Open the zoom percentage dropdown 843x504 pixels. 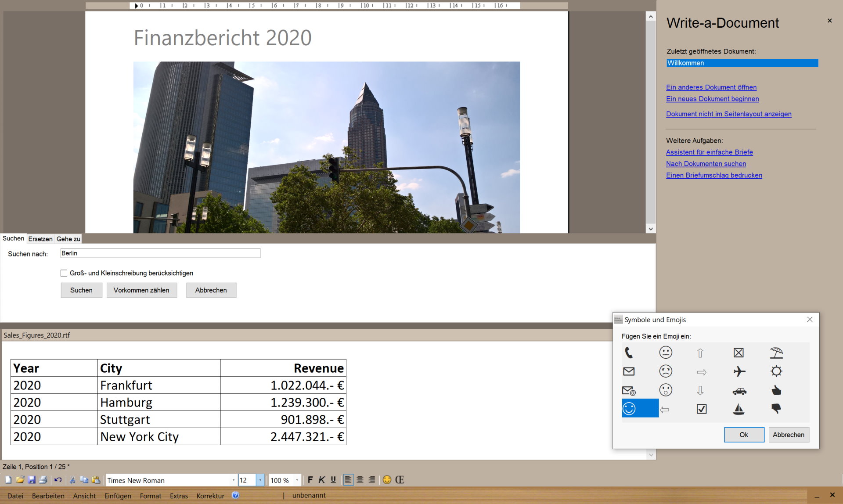[297, 480]
